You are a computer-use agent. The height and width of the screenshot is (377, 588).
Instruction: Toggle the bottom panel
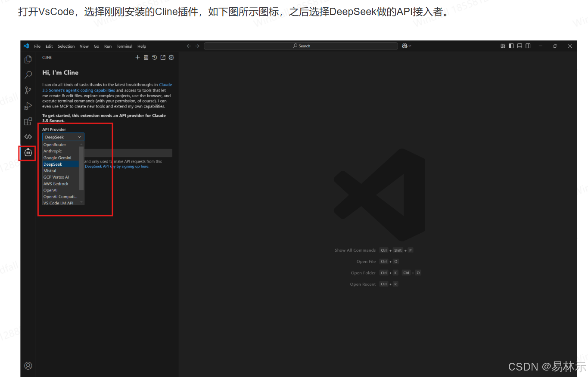[x=520, y=46]
